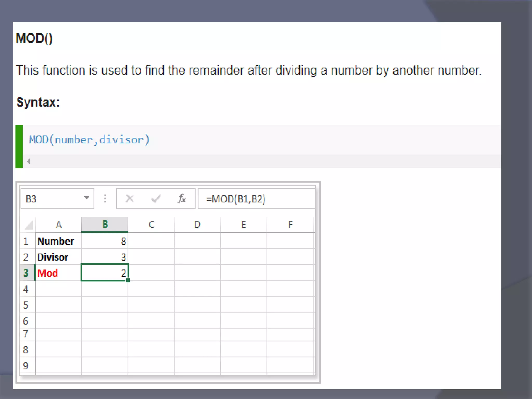The height and width of the screenshot is (399, 532).
Task: Click the enter checkmark icon in formula bar
Action: coord(156,199)
